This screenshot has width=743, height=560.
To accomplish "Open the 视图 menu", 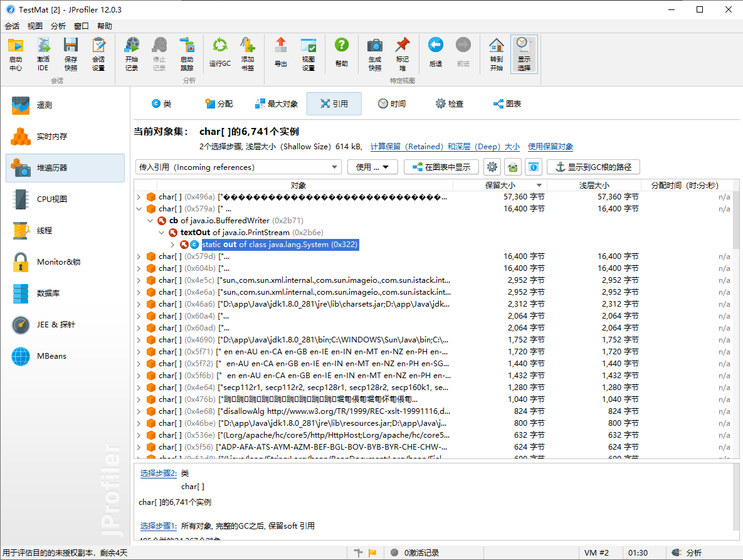I will (35, 26).
